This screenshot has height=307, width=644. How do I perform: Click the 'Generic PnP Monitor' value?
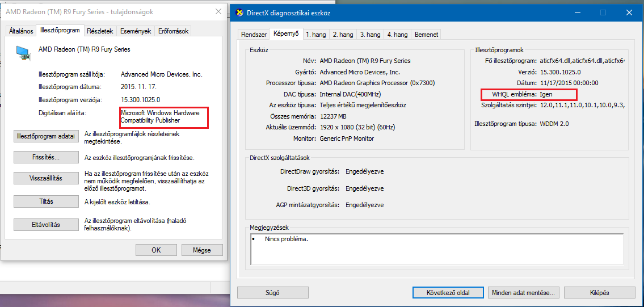click(347, 138)
